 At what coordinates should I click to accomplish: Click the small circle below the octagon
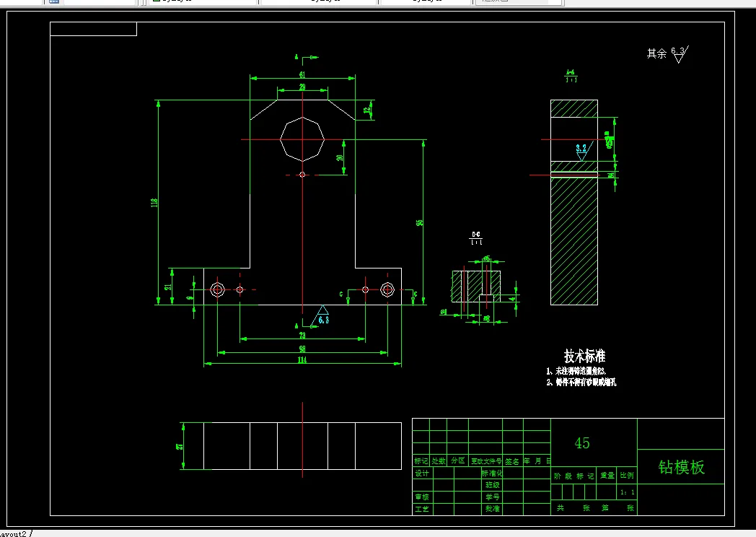[x=302, y=175]
